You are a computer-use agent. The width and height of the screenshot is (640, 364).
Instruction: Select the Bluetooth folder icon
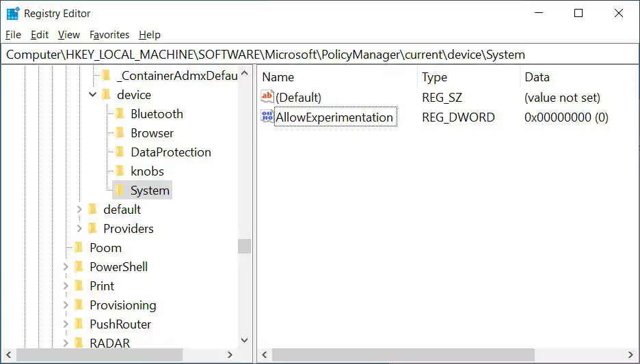(x=120, y=114)
